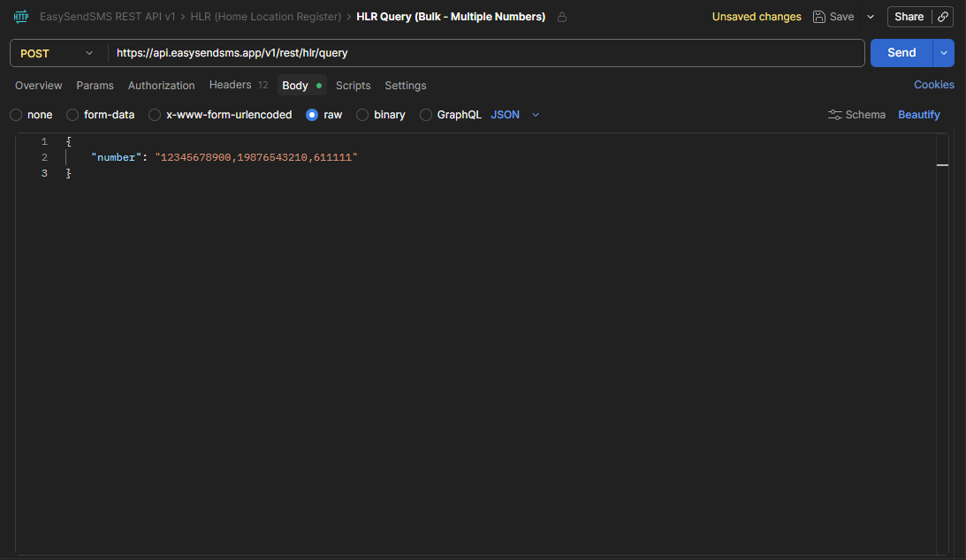
Task: Select the x-www-form-urlencoded body type
Action: click(155, 115)
